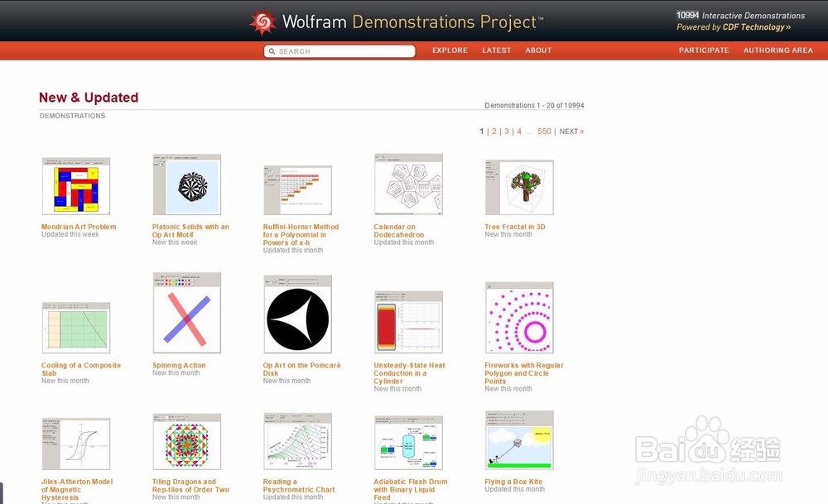Open the PARTICIPATE menu item
This screenshot has width=828, height=504.
(x=704, y=50)
